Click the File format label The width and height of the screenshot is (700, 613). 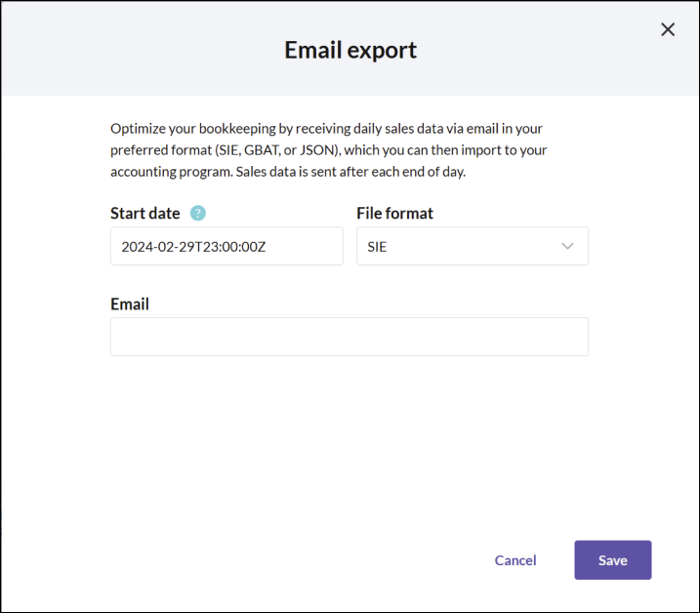pos(394,213)
